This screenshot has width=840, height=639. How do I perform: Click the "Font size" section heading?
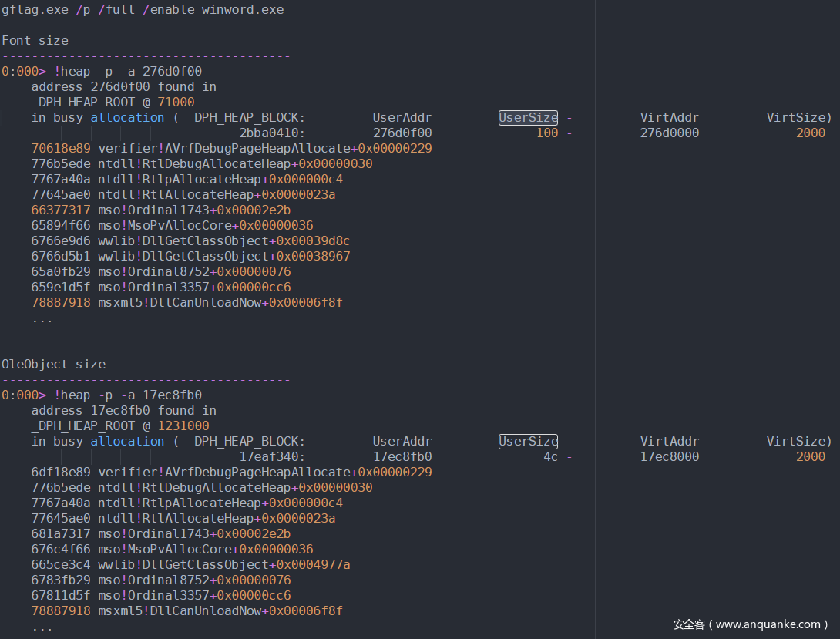click(35, 40)
